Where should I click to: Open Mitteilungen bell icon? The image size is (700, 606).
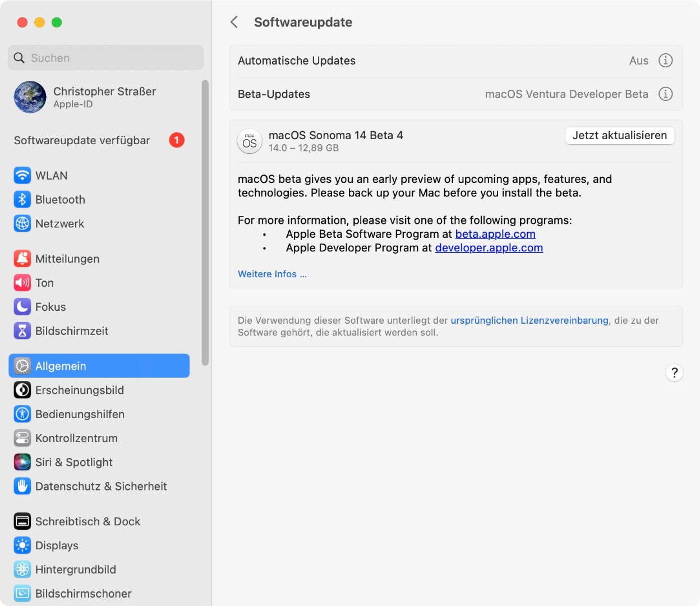point(22,259)
